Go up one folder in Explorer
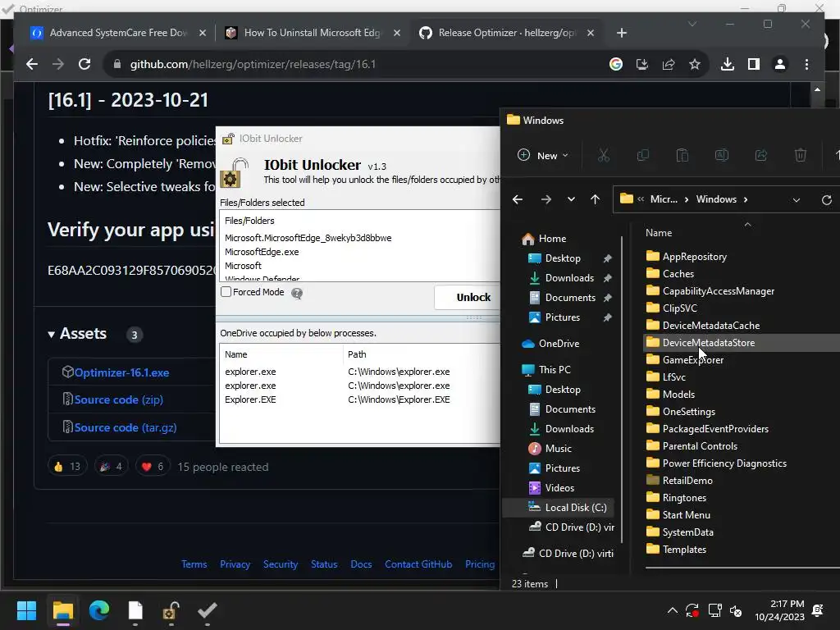This screenshot has height=630, width=840. pyautogui.click(x=596, y=199)
